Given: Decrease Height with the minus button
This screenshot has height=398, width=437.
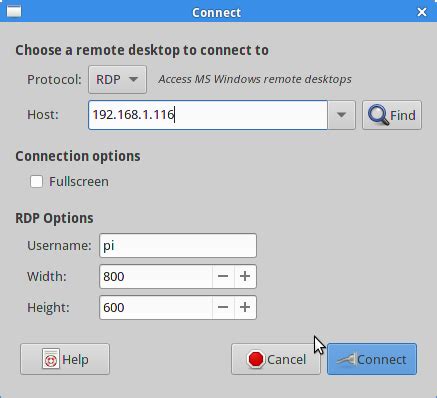Looking at the screenshot, I should (x=223, y=307).
